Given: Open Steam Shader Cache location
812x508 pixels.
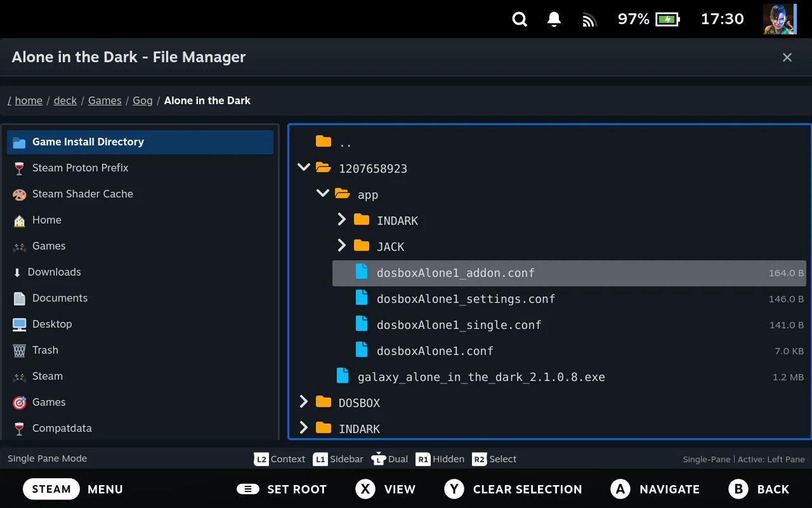Looking at the screenshot, I should pyautogui.click(x=140, y=194).
